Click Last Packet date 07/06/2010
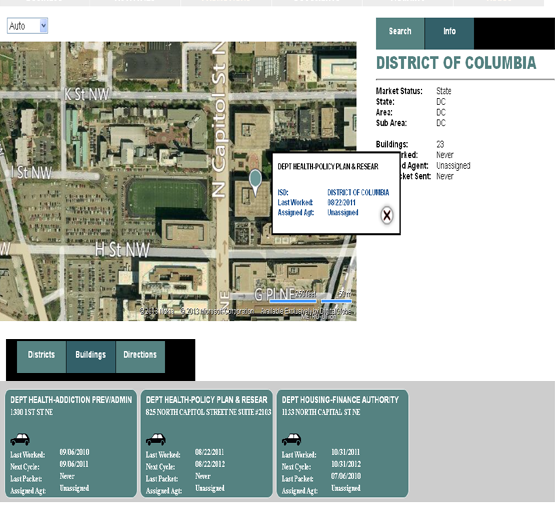 tap(346, 476)
